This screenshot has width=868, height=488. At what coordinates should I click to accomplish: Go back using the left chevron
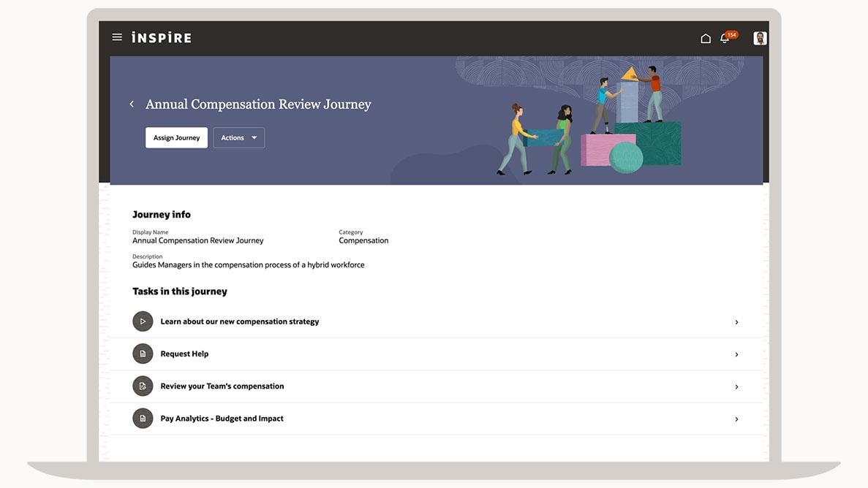(x=132, y=104)
